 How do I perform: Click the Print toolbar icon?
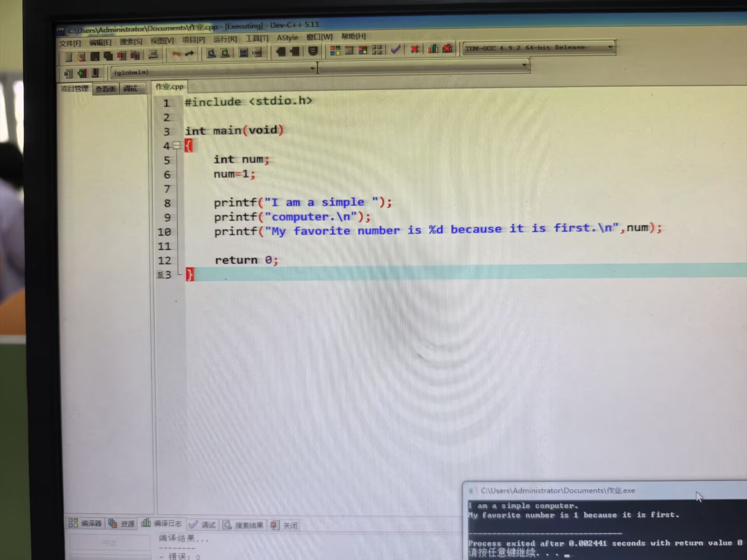pyautogui.click(x=153, y=55)
